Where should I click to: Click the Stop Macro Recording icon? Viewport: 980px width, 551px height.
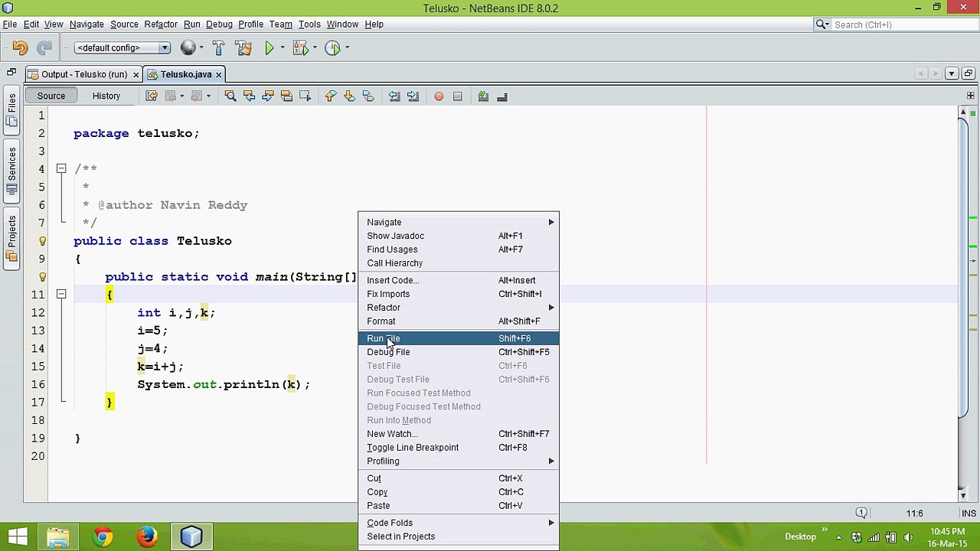coord(458,96)
